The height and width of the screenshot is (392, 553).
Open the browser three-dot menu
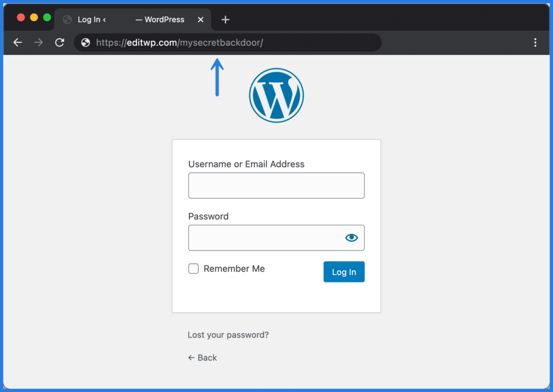(x=535, y=43)
